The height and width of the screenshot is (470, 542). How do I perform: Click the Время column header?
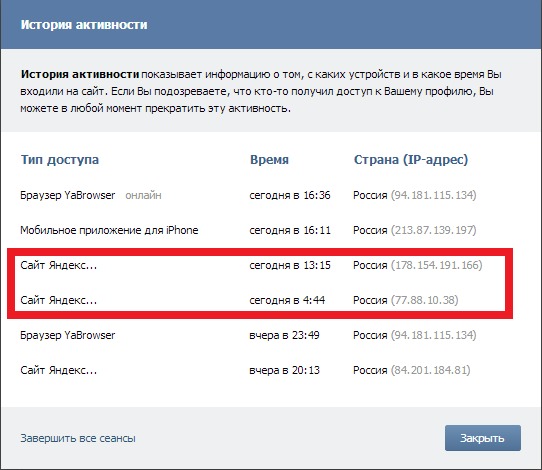pyautogui.click(x=269, y=160)
